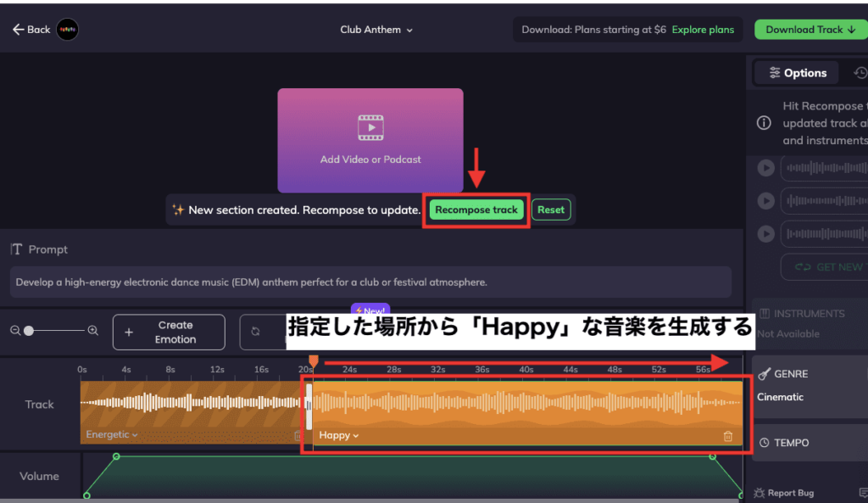Click the Track row label
This screenshot has width=868, height=503.
39,405
